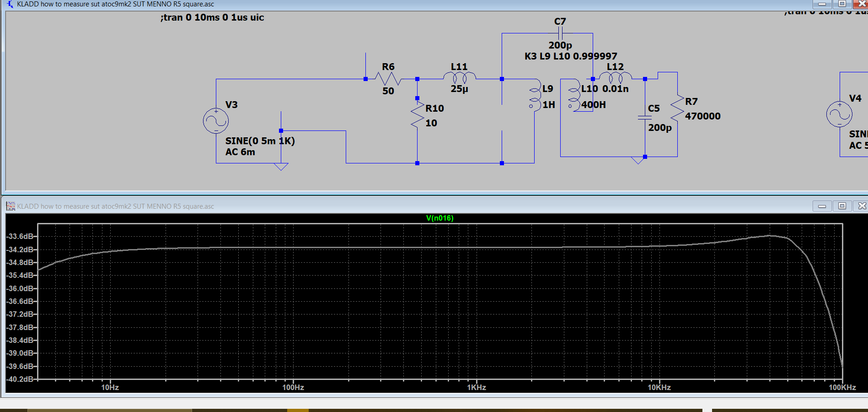Screen dimensions: 868x412
Task: Minimize the plot window
Action: click(x=822, y=206)
